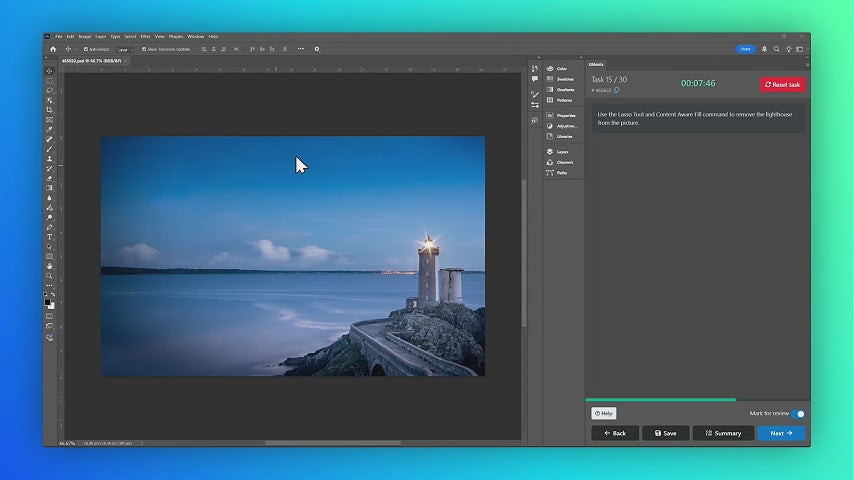The width and height of the screenshot is (854, 480).
Task: Enable the Auto-Select checkbox
Action: click(86, 49)
